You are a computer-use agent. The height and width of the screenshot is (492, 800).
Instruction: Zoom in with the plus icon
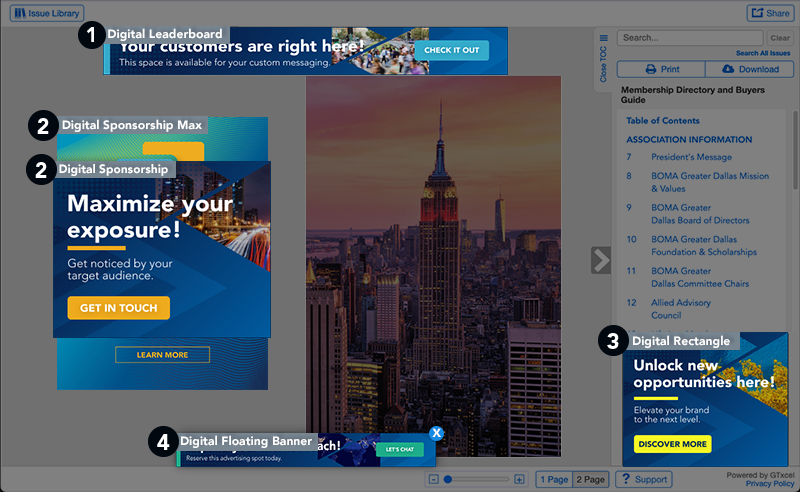(x=519, y=480)
